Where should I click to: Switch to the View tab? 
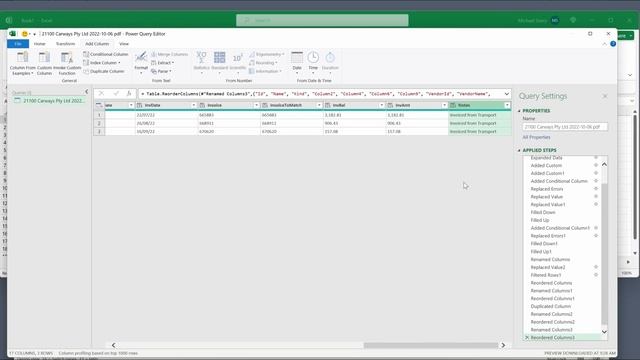pos(124,44)
